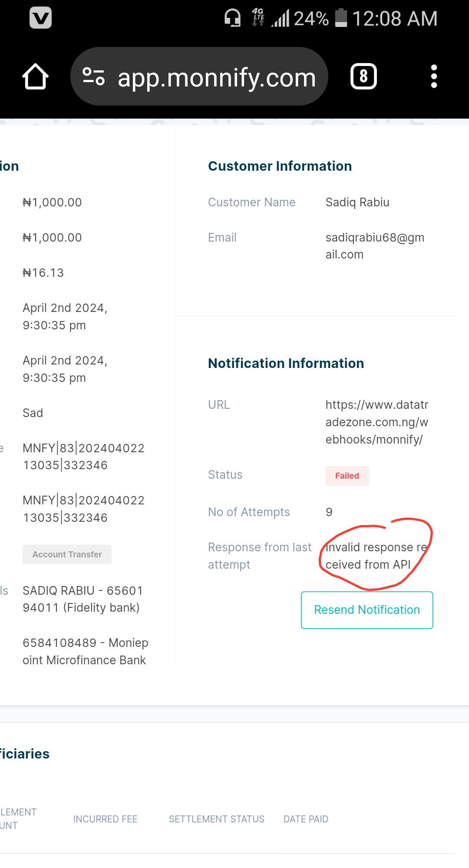Tap the Customer Information heading
The image size is (469, 868).
pos(280,166)
